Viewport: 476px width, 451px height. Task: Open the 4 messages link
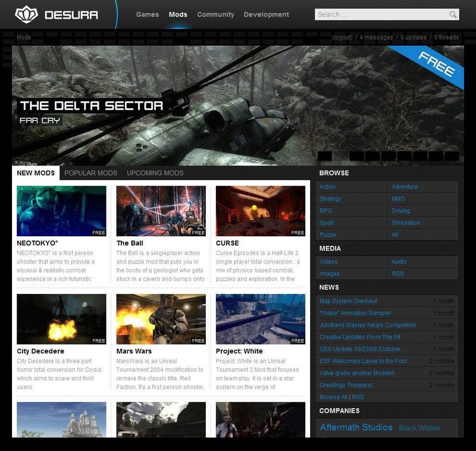click(376, 37)
